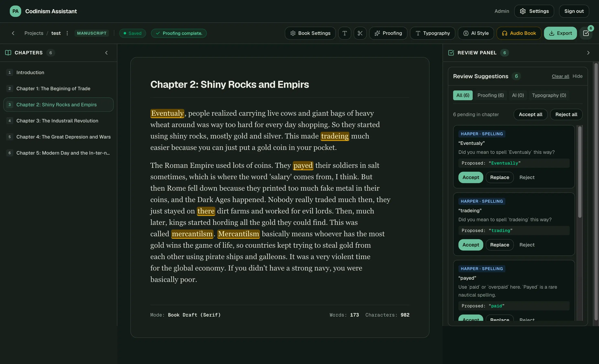
Task: Click the Export button
Action: pos(560,33)
